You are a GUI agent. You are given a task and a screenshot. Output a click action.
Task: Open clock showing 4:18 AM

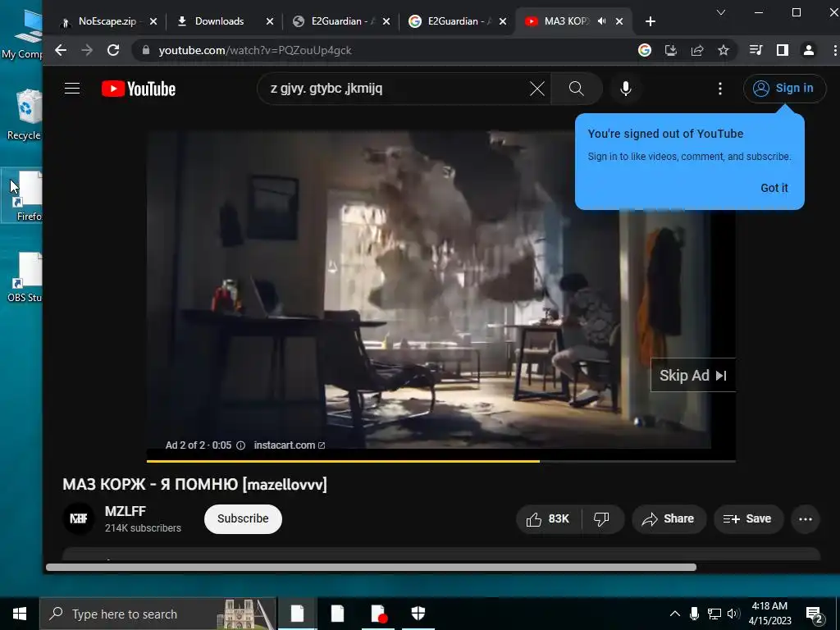click(769, 614)
